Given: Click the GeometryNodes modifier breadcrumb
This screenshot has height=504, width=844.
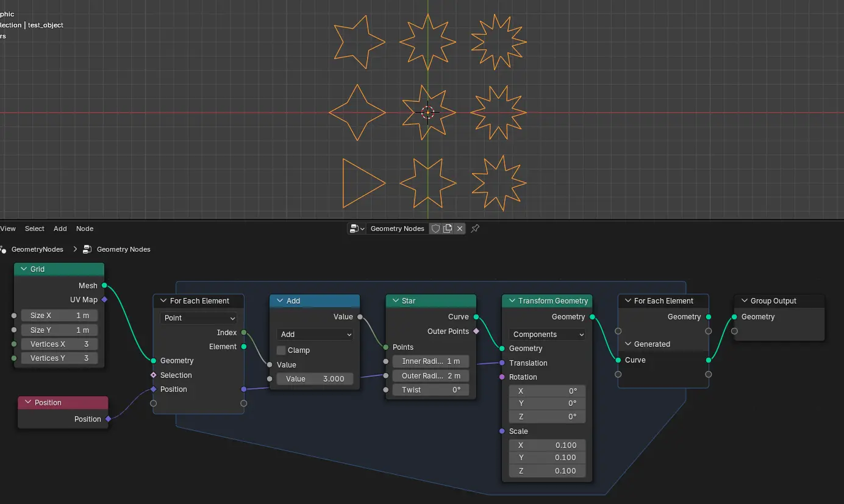Looking at the screenshot, I should 37,249.
